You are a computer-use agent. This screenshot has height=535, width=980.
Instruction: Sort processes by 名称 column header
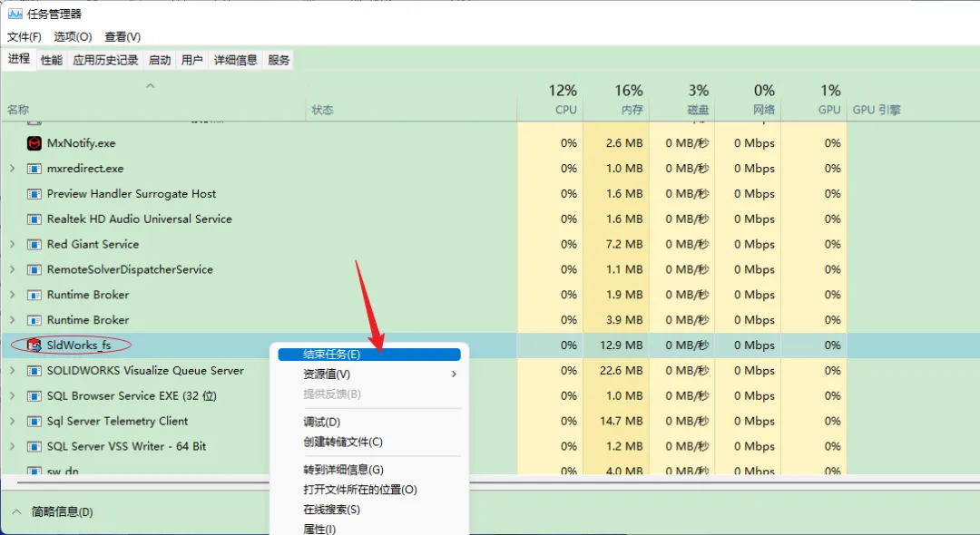click(18, 110)
